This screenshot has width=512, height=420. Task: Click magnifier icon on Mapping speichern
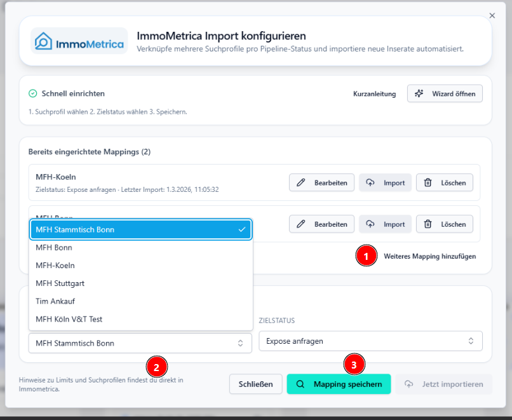point(301,384)
